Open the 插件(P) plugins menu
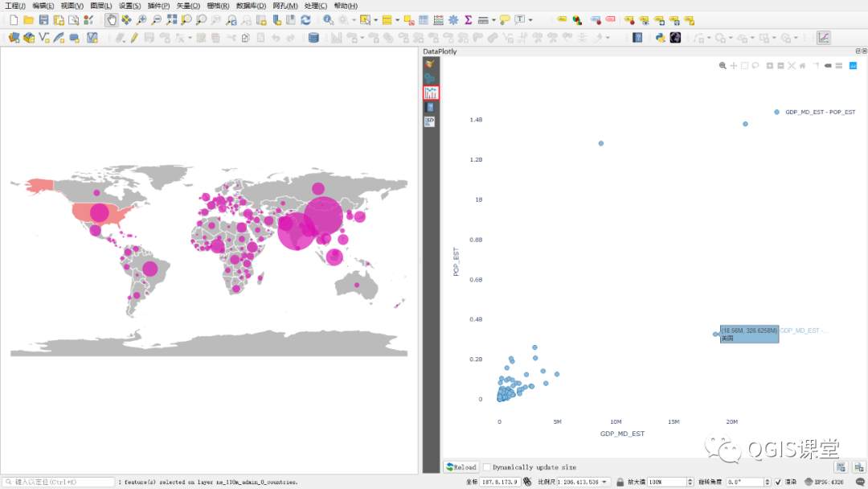Viewport: 868px width, 489px height. [159, 6]
